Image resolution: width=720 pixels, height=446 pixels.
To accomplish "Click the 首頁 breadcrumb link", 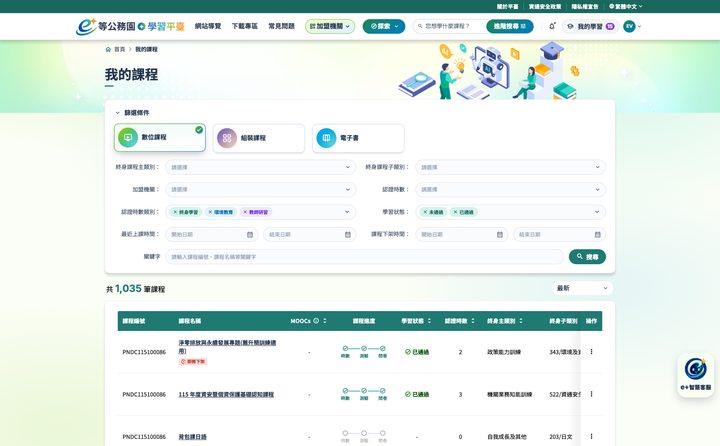I will coord(119,49).
